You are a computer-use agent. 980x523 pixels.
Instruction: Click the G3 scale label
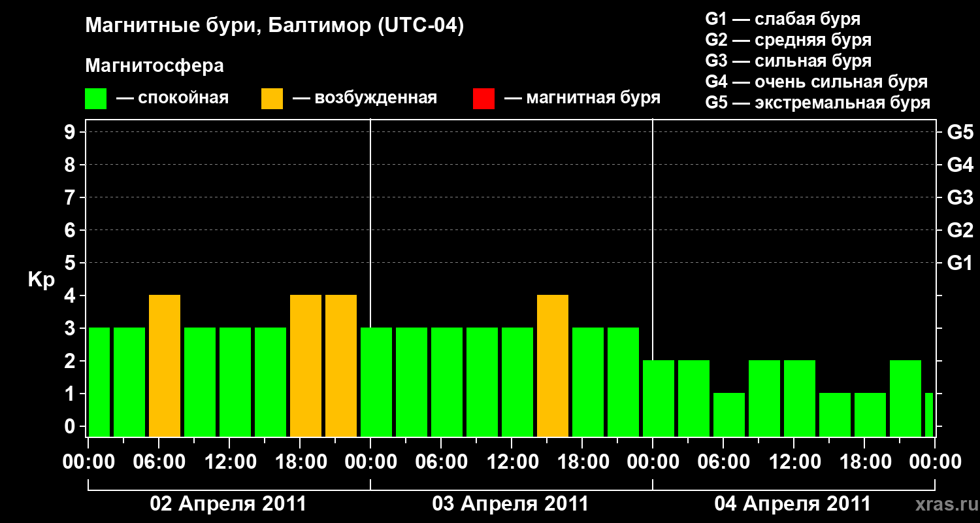pos(960,198)
